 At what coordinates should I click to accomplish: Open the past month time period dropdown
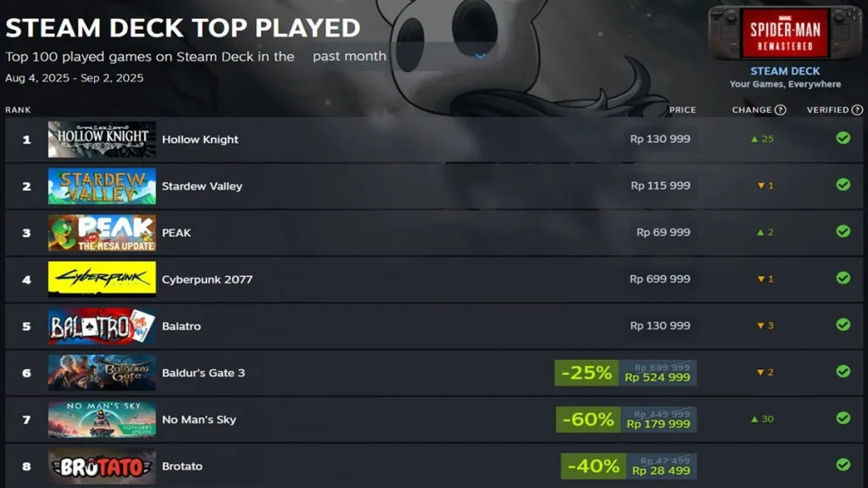(x=348, y=56)
